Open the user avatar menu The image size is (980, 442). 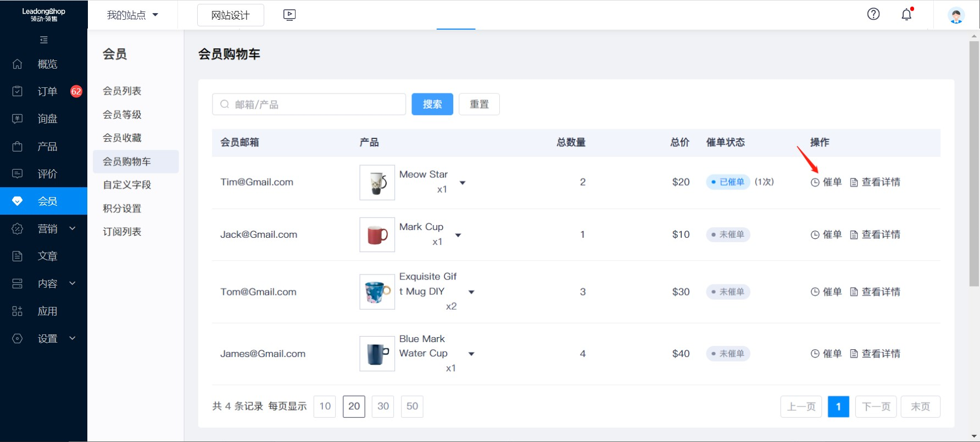956,15
